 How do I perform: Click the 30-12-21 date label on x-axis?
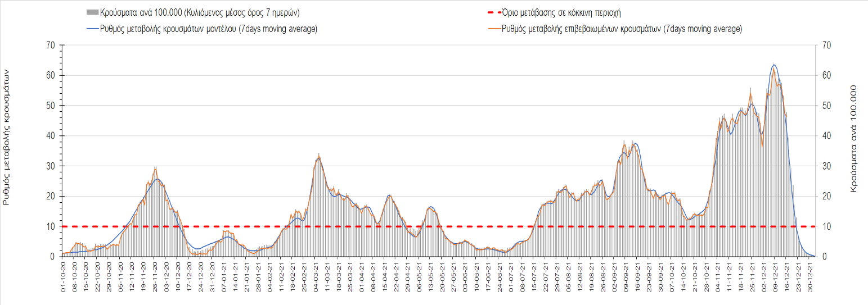pyautogui.click(x=809, y=275)
